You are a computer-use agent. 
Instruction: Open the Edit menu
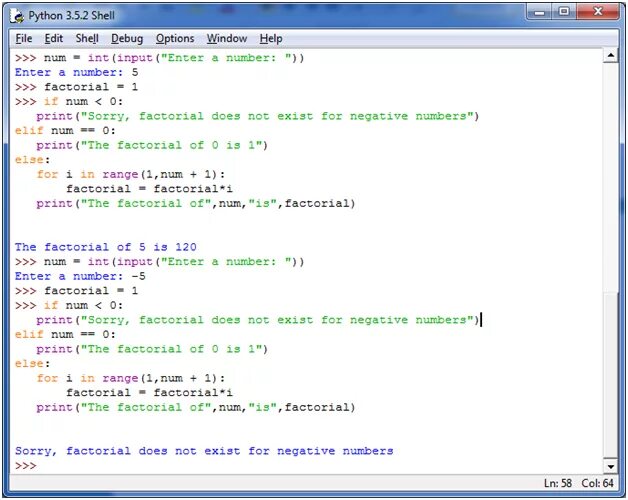point(54,38)
